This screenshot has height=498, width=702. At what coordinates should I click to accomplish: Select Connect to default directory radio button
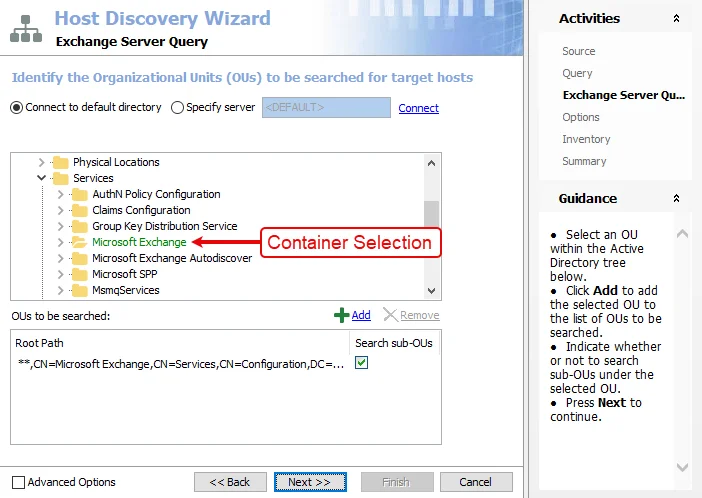point(17,107)
